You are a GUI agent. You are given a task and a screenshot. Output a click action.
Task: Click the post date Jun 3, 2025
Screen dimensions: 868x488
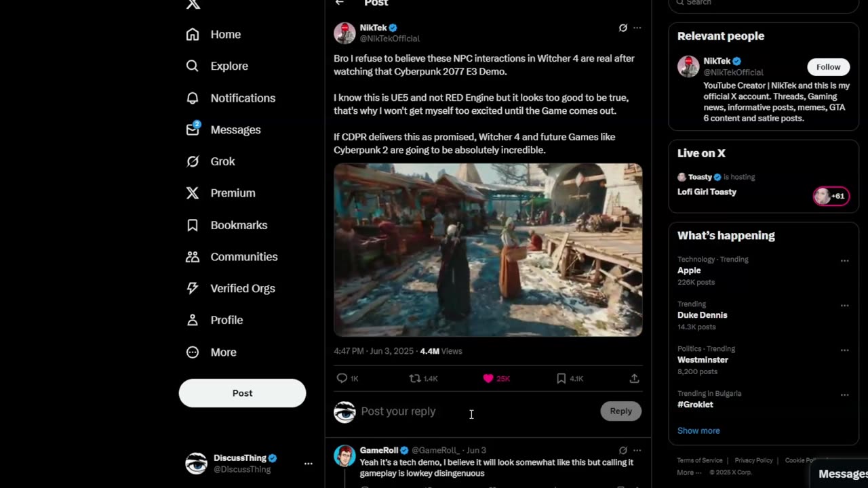[392, 351]
